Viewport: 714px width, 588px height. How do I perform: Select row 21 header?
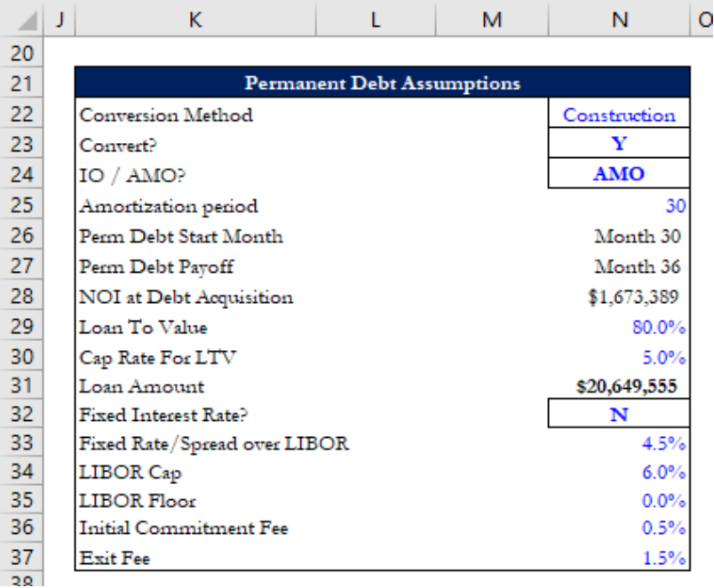tap(21, 83)
